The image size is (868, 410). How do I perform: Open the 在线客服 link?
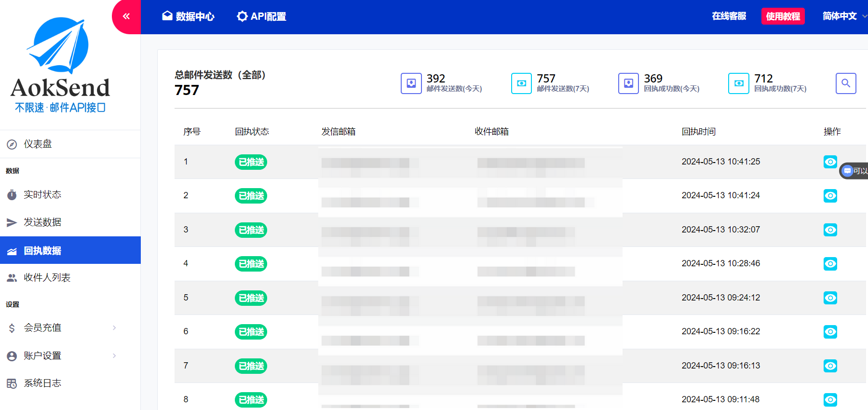[x=729, y=16]
